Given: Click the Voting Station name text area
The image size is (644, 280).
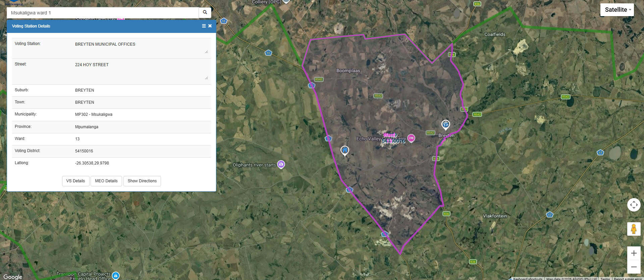Looking at the screenshot, I should 141,47.
